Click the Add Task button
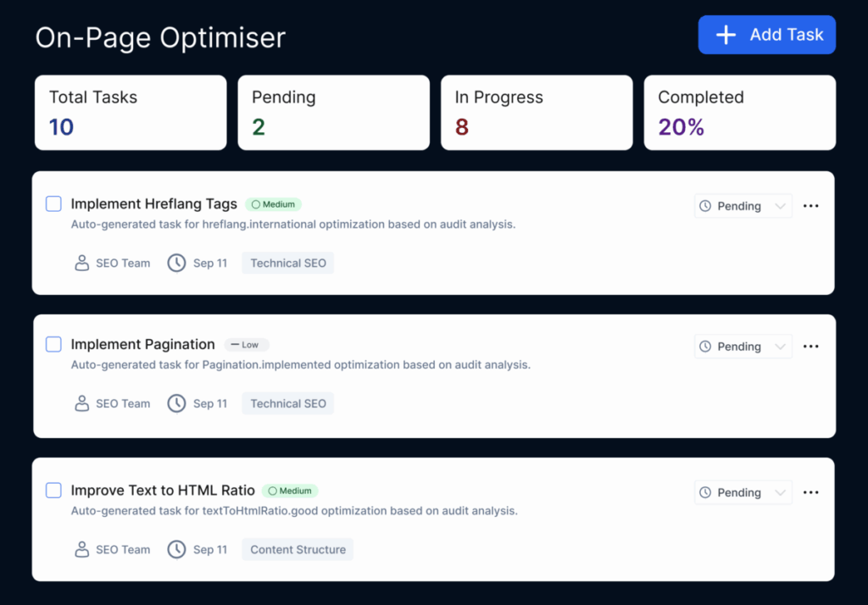Viewport: 868px width, 605px height. click(x=767, y=35)
